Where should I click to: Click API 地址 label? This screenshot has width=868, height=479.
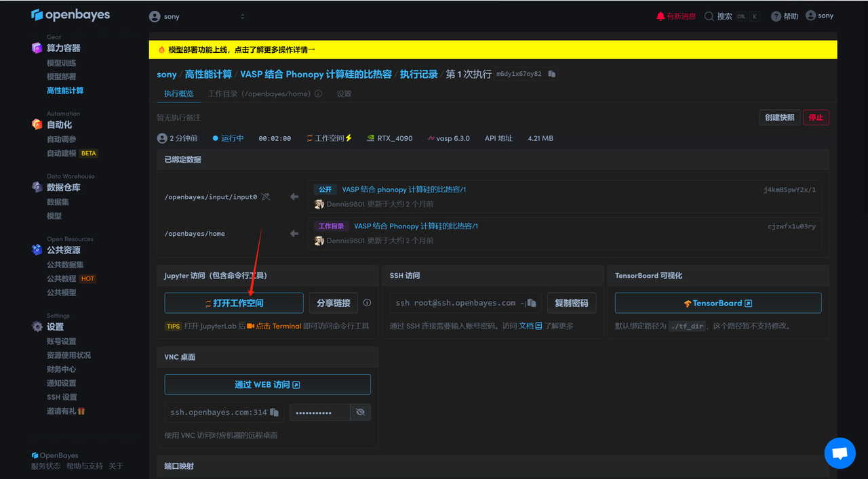coord(498,138)
